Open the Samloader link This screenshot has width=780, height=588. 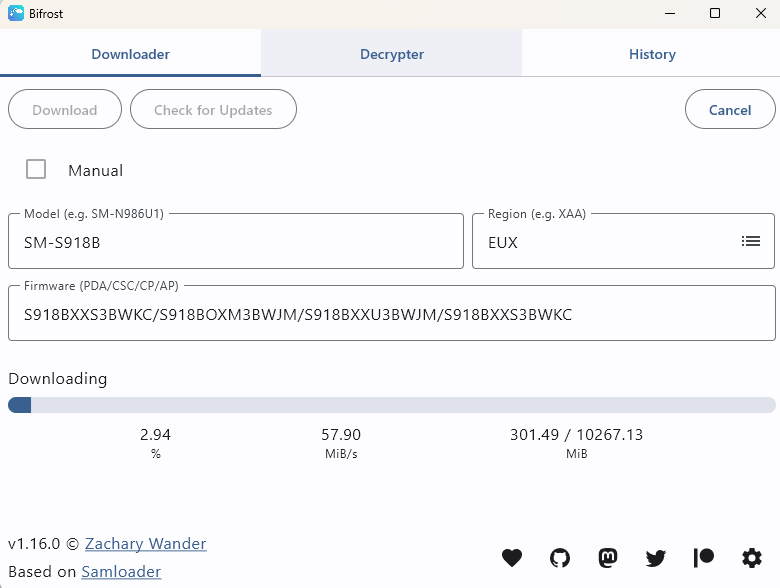pyautogui.click(x=121, y=572)
